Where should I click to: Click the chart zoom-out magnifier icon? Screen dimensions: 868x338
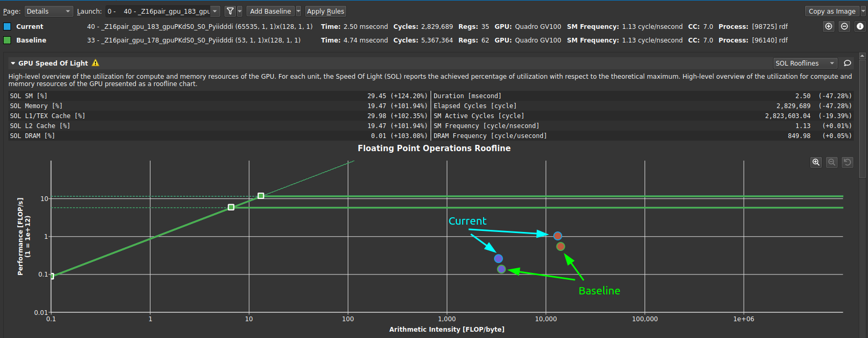coord(832,162)
